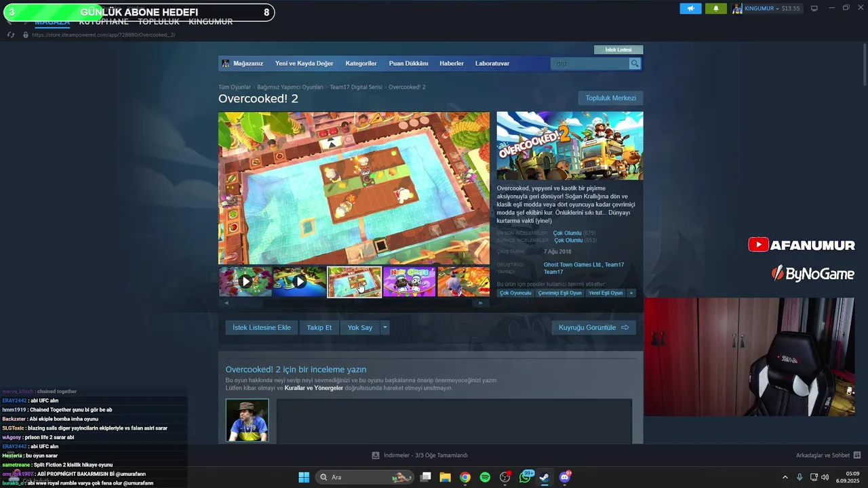The width and height of the screenshot is (868, 488).
Task: Select the orange partially visible last thumbnail
Action: pos(464,281)
